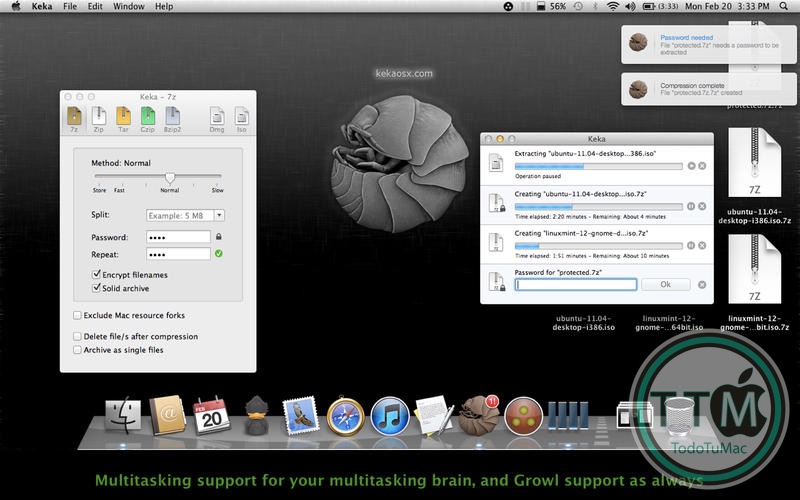Open Finder from the Dock

pyautogui.click(x=123, y=415)
